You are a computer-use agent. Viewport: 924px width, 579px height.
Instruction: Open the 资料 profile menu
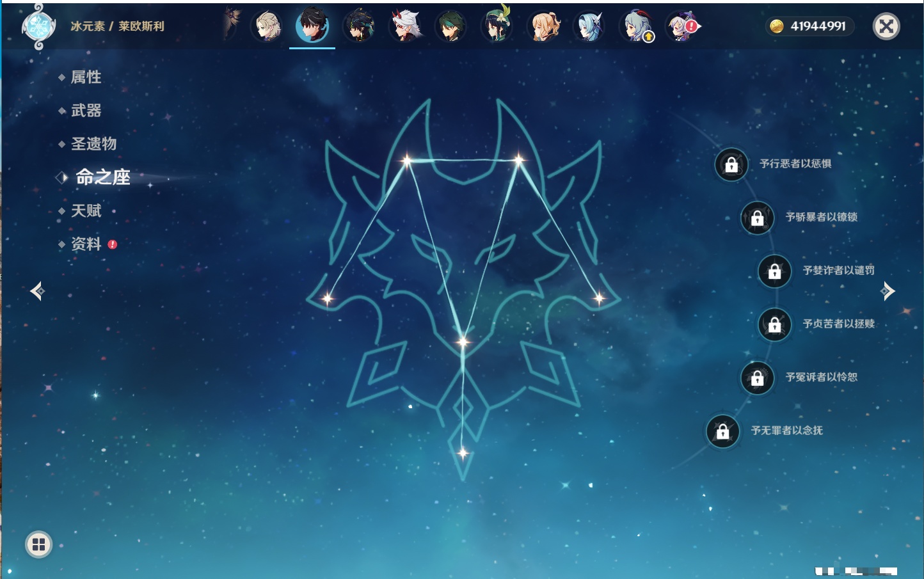click(x=86, y=244)
